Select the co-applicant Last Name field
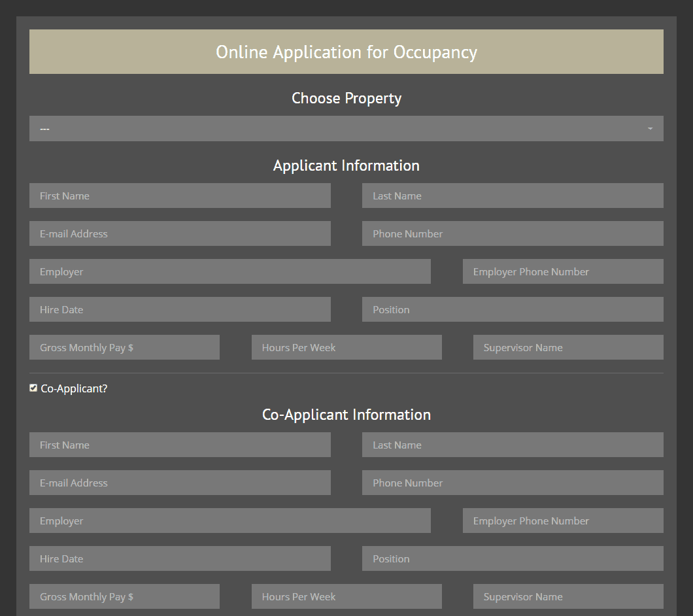Viewport: 693px width, 616px height. tap(513, 445)
